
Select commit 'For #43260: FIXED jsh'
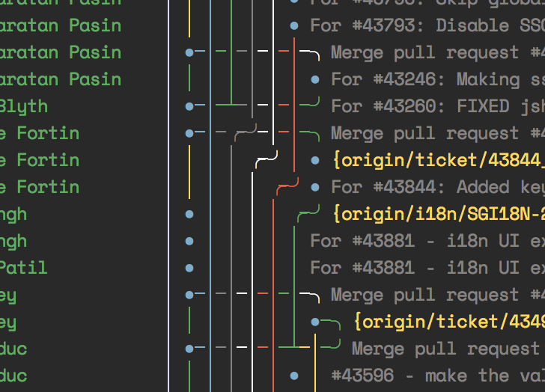(x=438, y=106)
